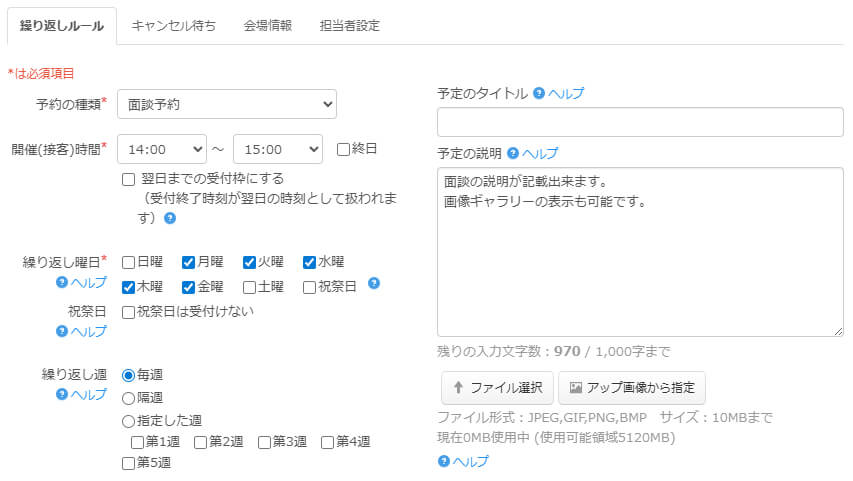Viewport: 853px width, 481px height.
Task: Click the ファイル選択 button
Action: (x=497, y=388)
